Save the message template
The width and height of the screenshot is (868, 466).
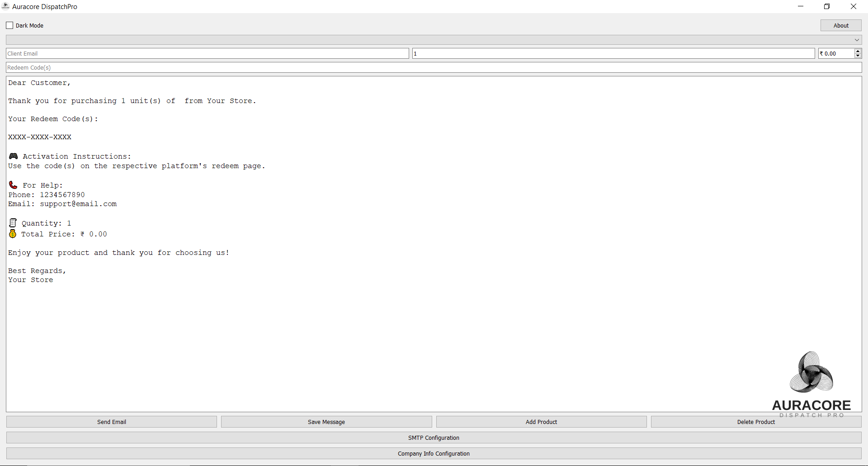pos(326,422)
